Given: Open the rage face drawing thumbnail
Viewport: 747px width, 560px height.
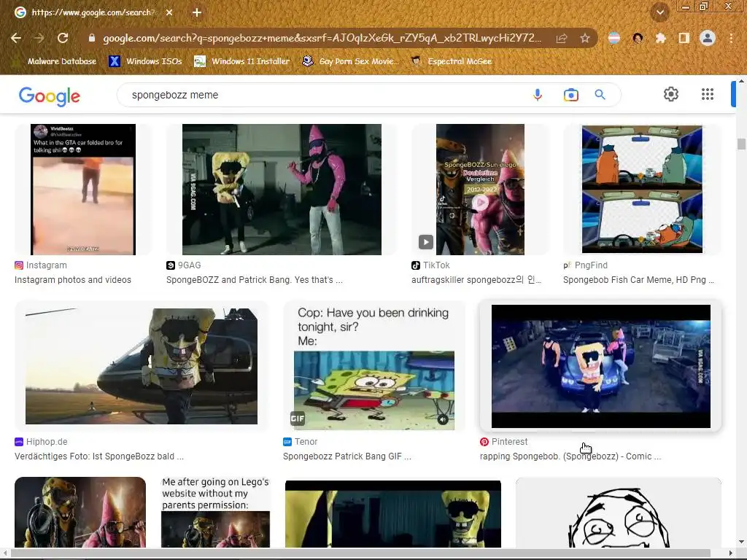Looking at the screenshot, I should point(619,513).
